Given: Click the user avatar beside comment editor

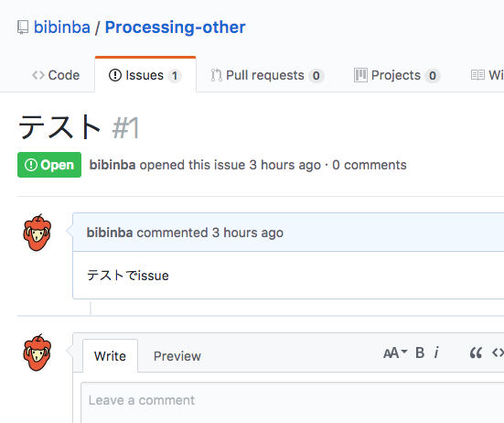Looking at the screenshot, I should 38,352.
